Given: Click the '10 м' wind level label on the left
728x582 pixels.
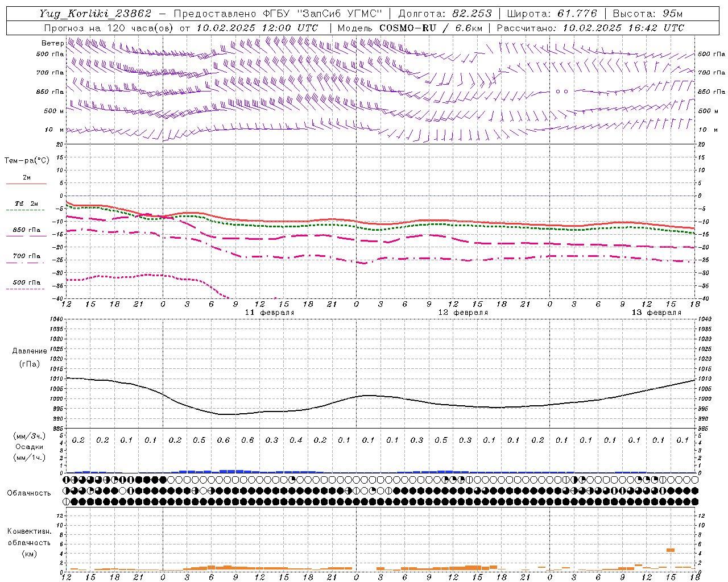Looking at the screenshot, I should click(x=55, y=130).
